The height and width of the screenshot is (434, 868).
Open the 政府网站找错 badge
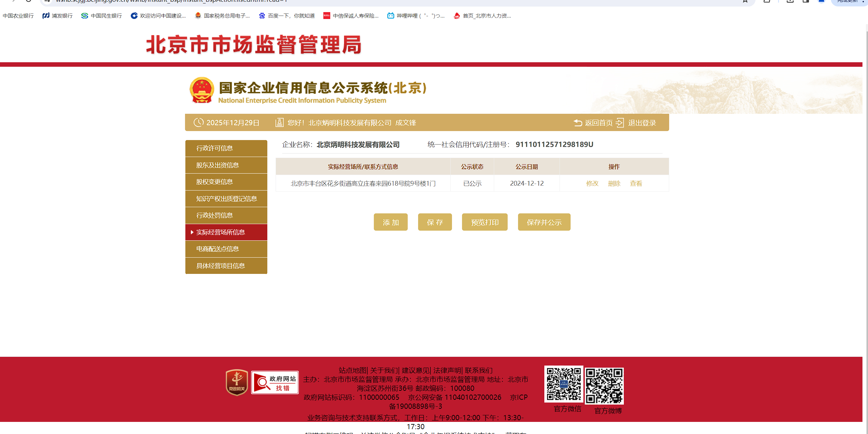tap(275, 383)
